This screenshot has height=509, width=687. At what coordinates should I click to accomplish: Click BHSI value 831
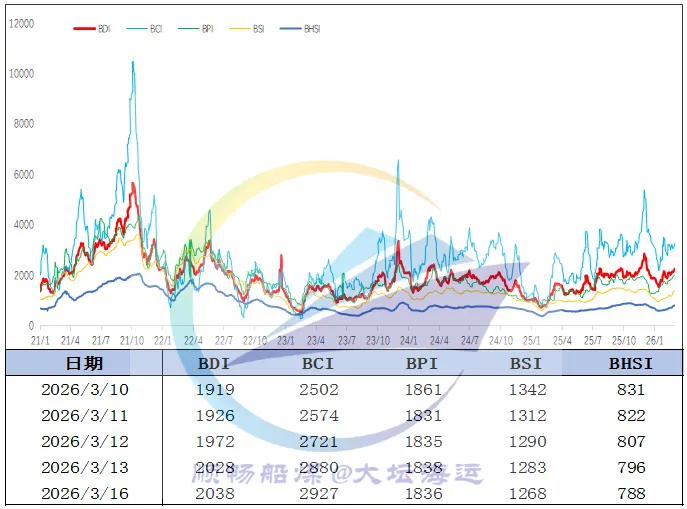tap(631, 389)
